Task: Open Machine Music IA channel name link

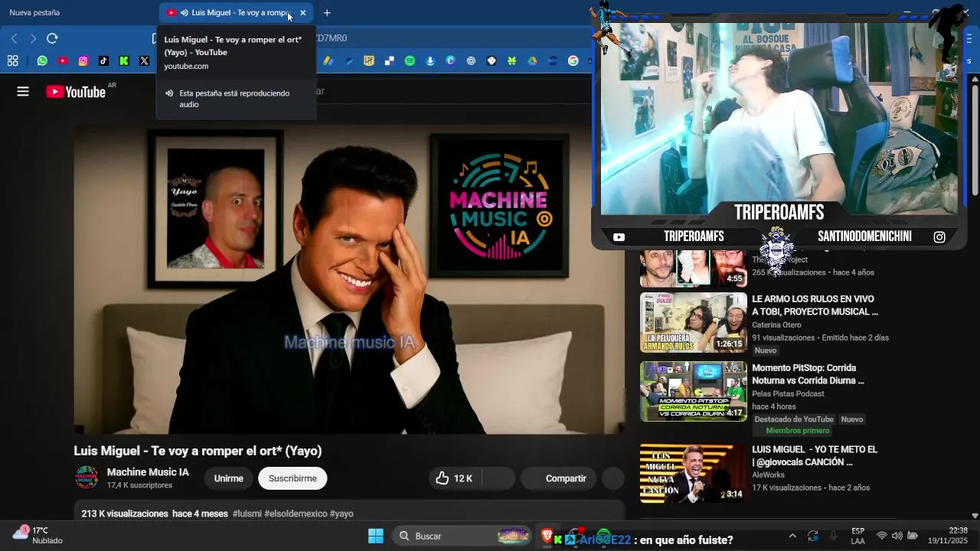Action: click(148, 472)
